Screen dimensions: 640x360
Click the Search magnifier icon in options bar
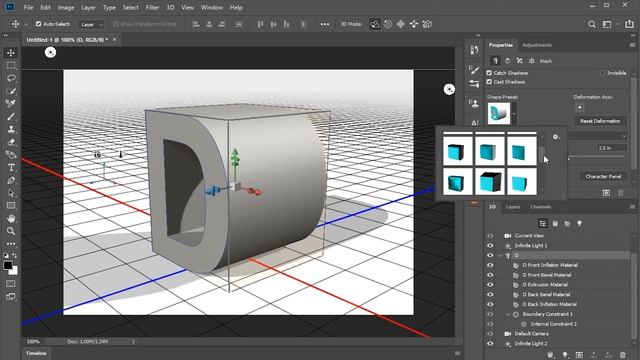point(592,24)
